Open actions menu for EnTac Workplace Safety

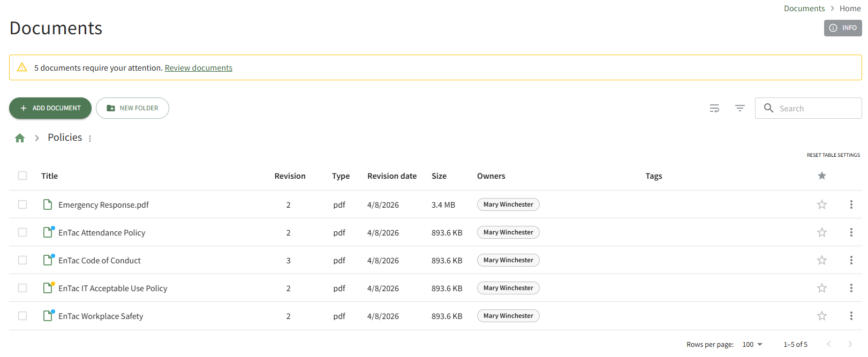pos(851,316)
